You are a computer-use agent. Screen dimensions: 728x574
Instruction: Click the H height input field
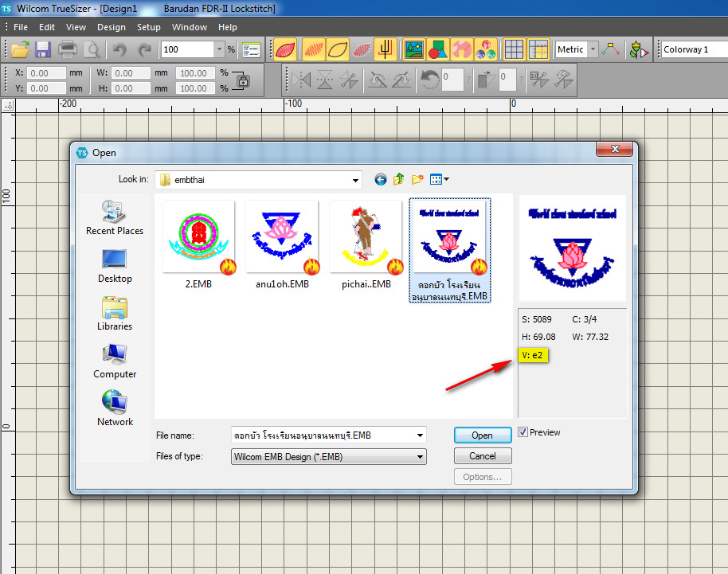(130, 88)
